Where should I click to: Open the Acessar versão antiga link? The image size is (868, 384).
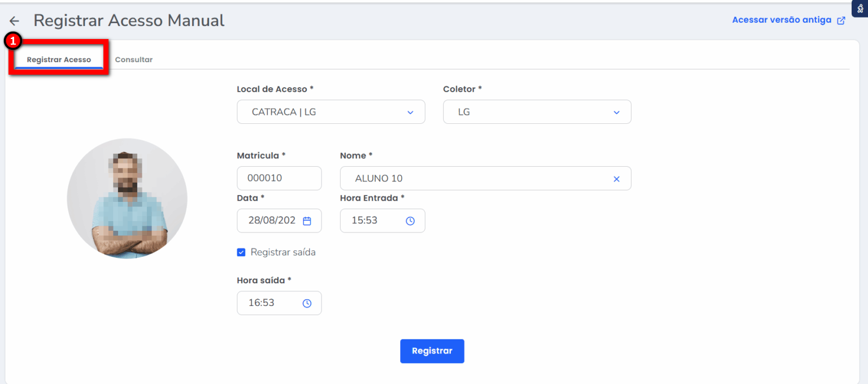782,20
